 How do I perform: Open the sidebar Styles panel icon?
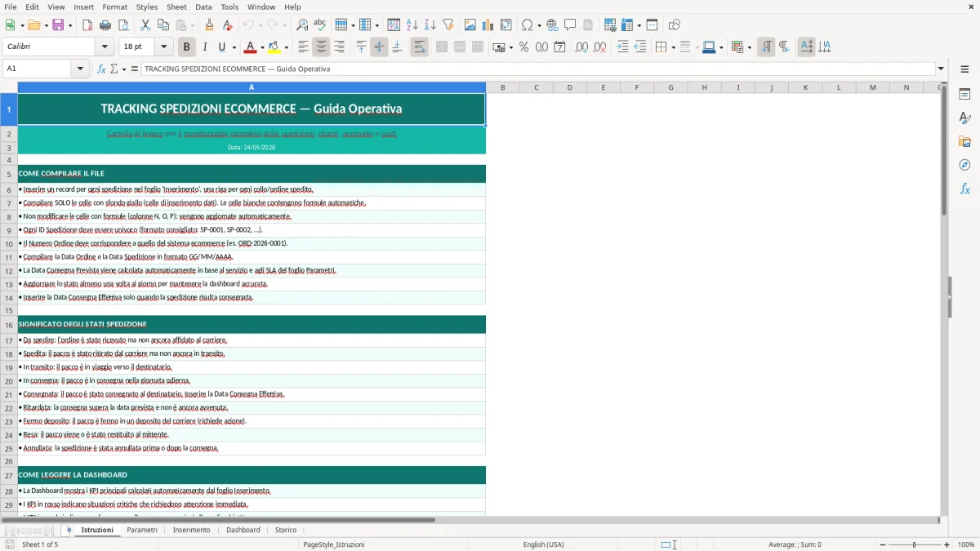964,118
